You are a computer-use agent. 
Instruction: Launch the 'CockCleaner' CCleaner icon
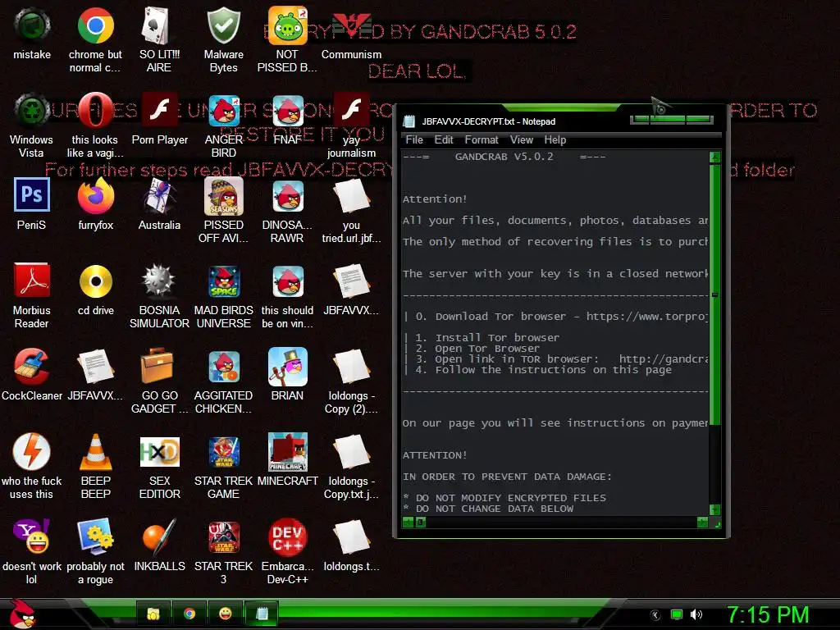click(x=32, y=367)
